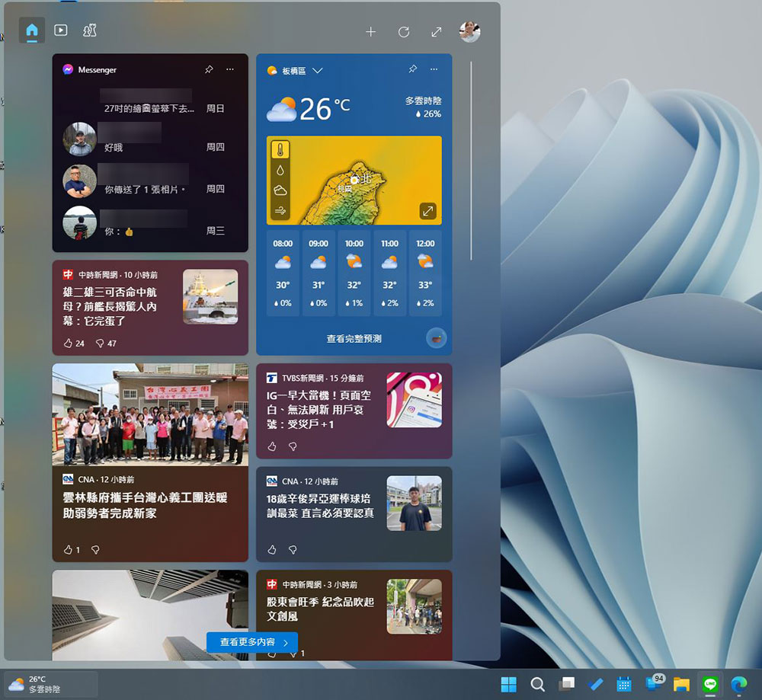The width and height of the screenshot is (762, 700).
Task: Like the CNA baseball training article
Action: 272,549
